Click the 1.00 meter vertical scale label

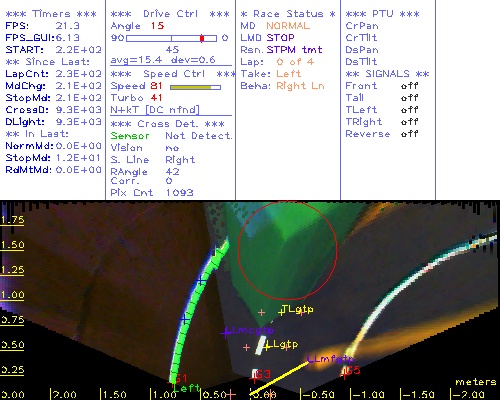(x=12, y=295)
